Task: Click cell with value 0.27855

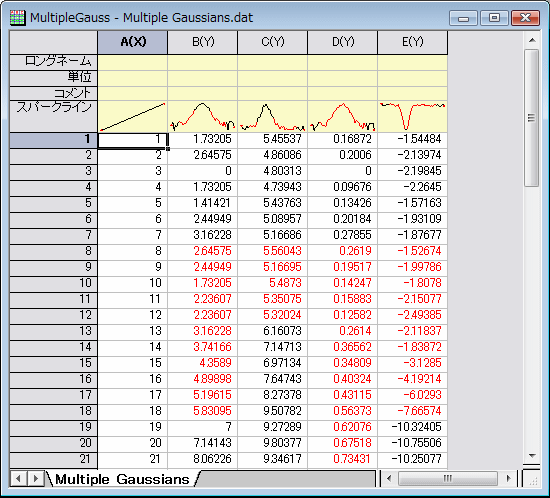Action: tap(343, 235)
